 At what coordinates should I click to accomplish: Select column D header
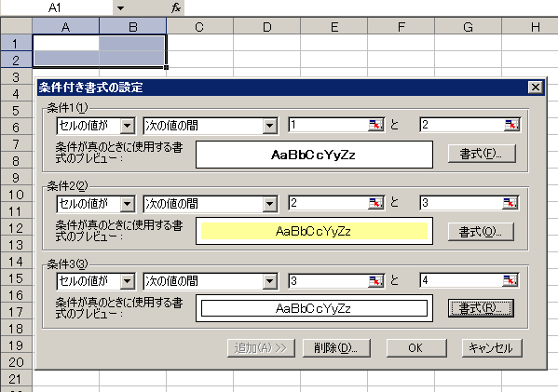click(x=267, y=27)
